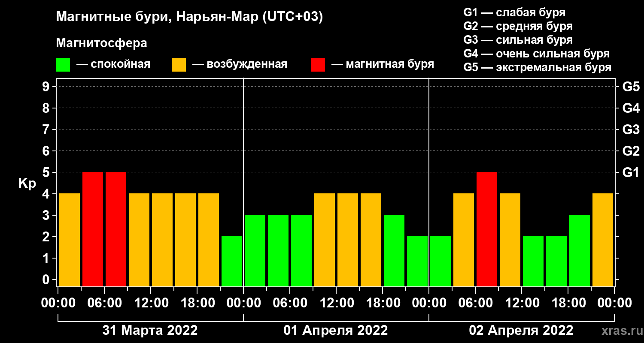Click the '— магнитная буря' legend text
This screenshot has width=644, height=343.
[x=383, y=64]
